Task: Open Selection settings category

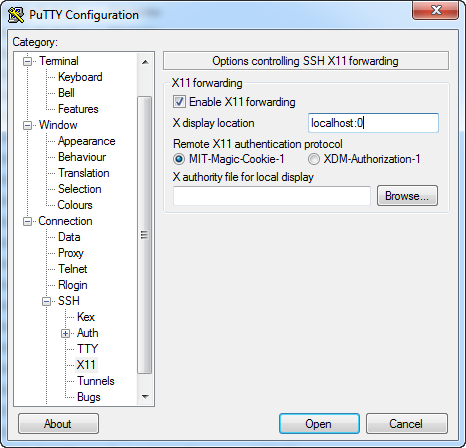Action: [x=80, y=189]
